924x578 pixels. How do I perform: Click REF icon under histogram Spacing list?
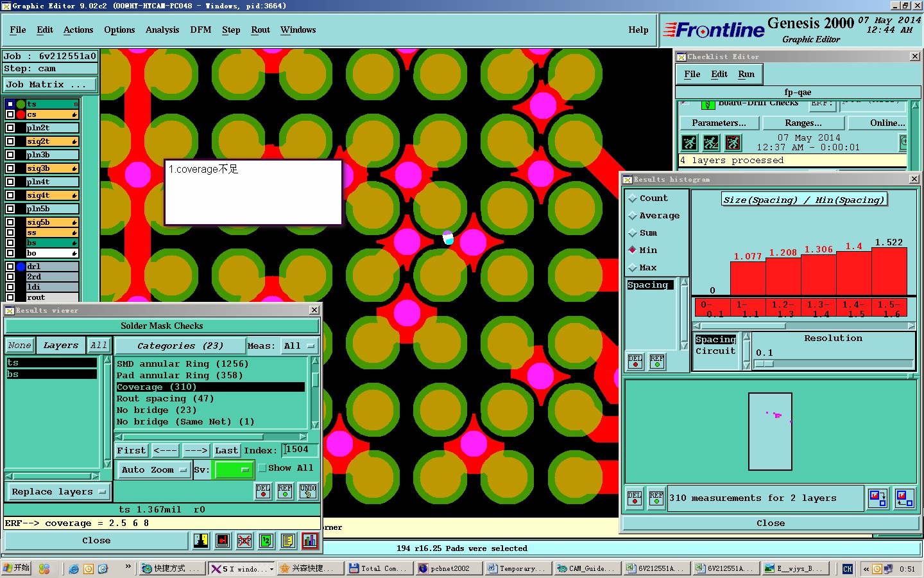[657, 362]
